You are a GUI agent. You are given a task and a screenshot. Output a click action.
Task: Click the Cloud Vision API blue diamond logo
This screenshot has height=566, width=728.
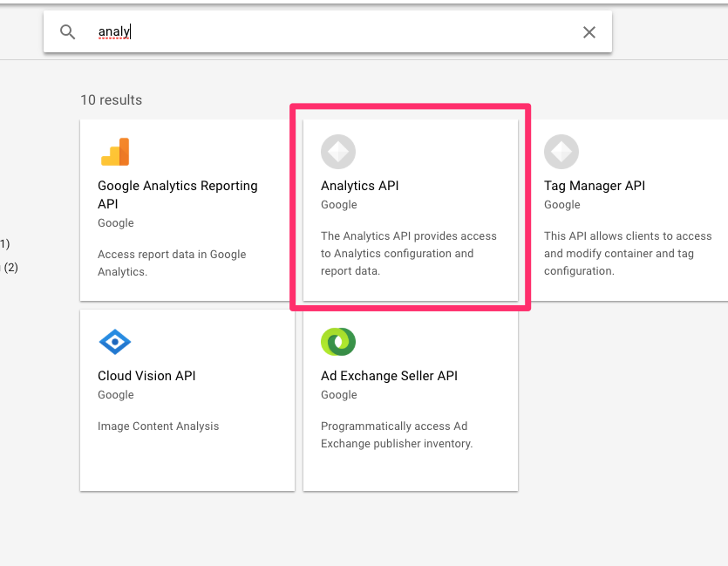(x=115, y=341)
